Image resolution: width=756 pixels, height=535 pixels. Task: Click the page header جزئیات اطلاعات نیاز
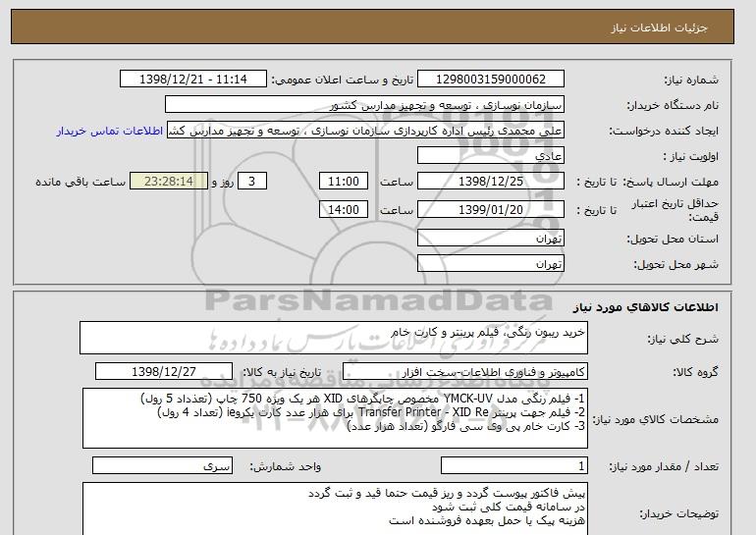click(x=659, y=27)
